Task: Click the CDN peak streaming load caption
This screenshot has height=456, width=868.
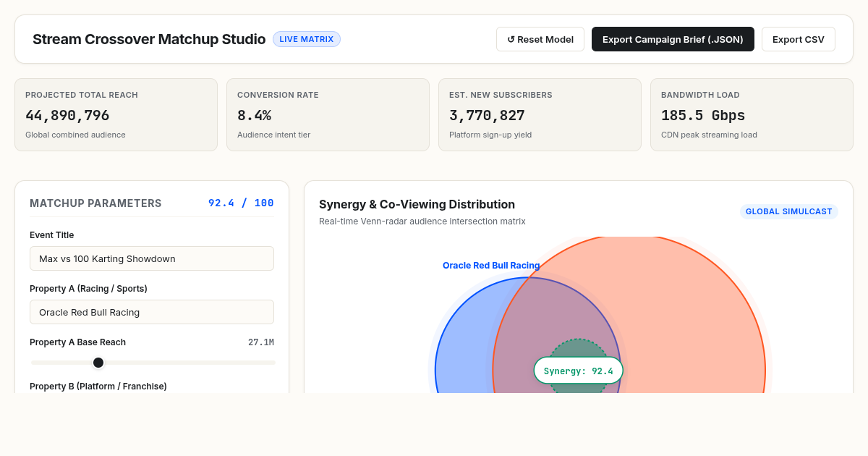Action: pos(709,135)
